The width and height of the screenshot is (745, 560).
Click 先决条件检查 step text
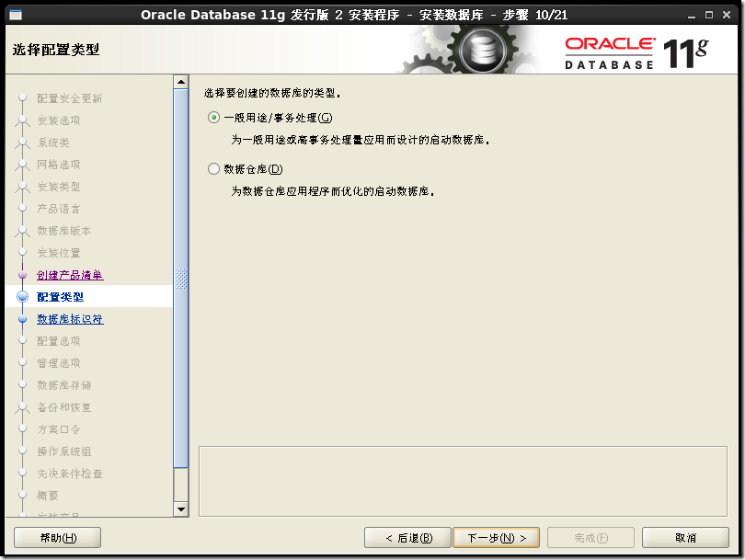69,474
